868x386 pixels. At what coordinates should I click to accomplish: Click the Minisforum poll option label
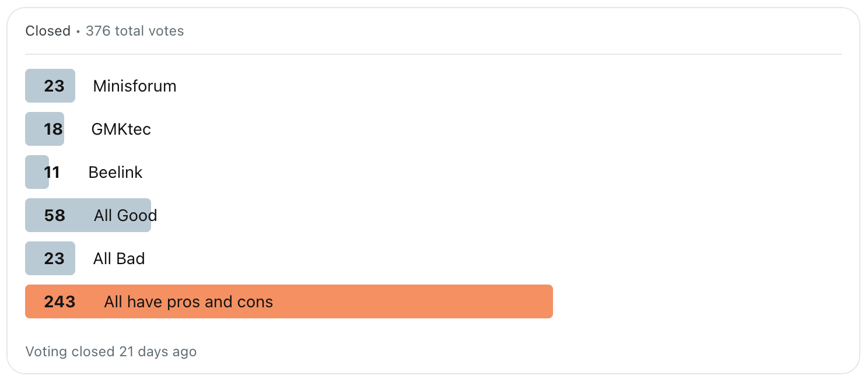pyautogui.click(x=135, y=86)
